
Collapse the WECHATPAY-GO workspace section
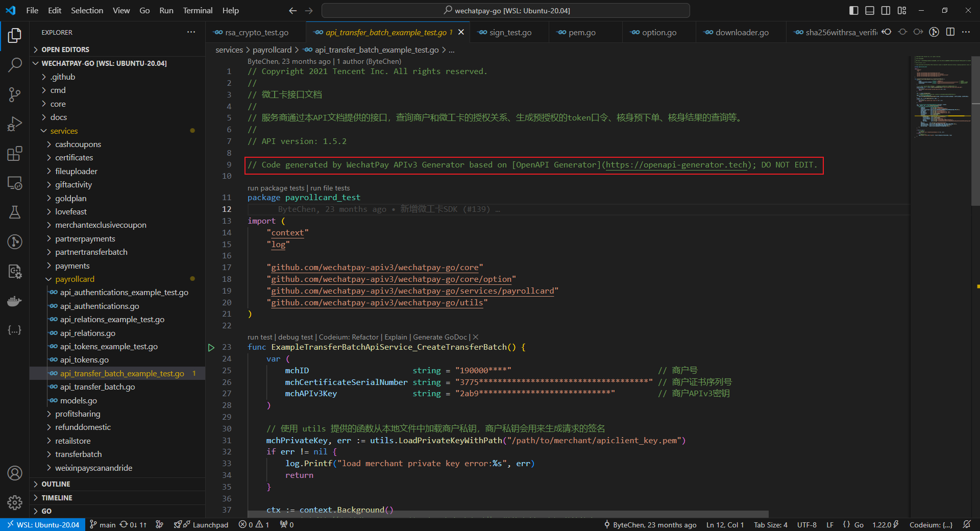click(117, 63)
